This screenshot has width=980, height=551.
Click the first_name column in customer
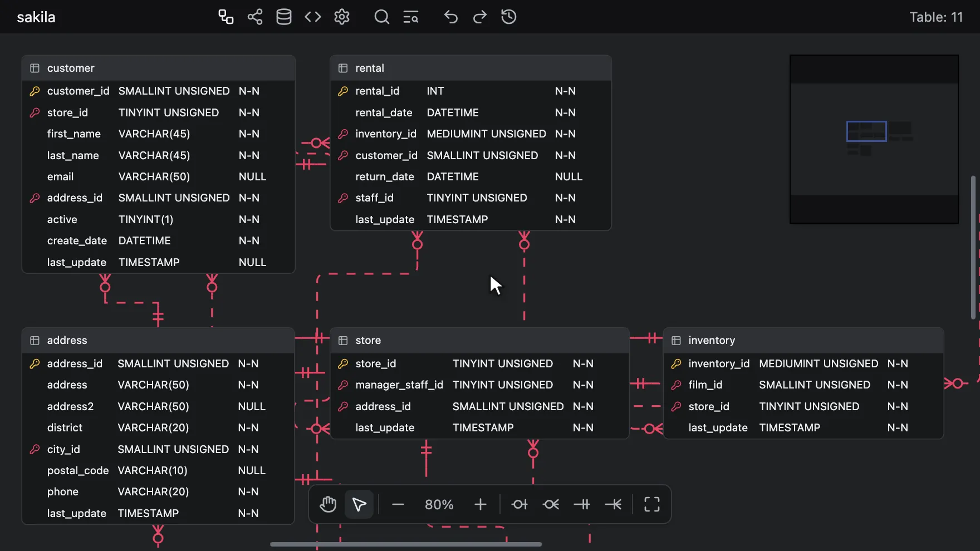pos(159,134)
